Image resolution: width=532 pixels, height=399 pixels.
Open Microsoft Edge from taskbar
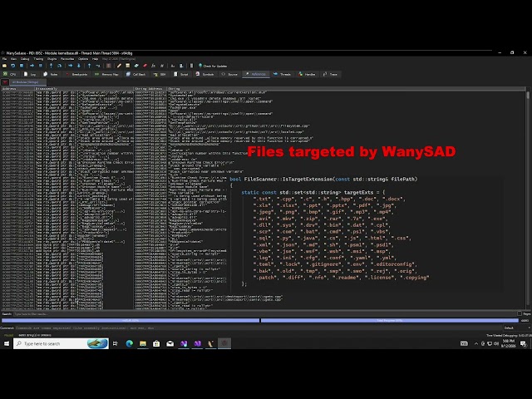pos(130,343)
